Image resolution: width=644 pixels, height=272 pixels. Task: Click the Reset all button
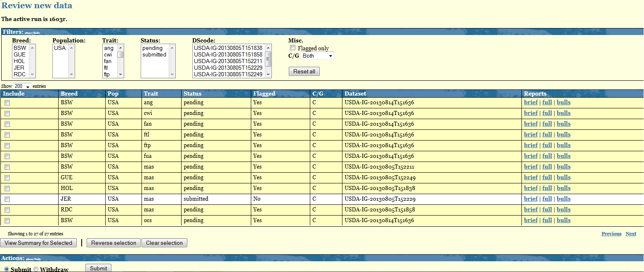(304, 71)
